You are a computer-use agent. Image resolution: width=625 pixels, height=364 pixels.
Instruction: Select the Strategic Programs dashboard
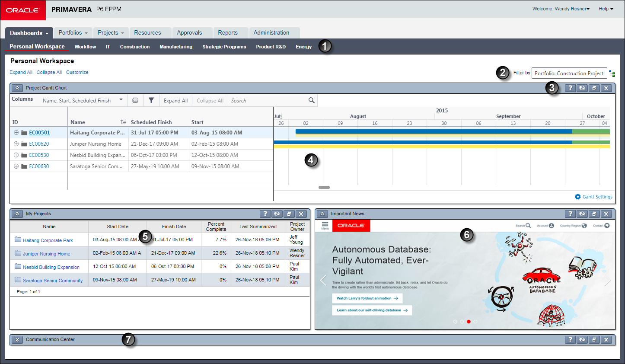coord(224,47)
